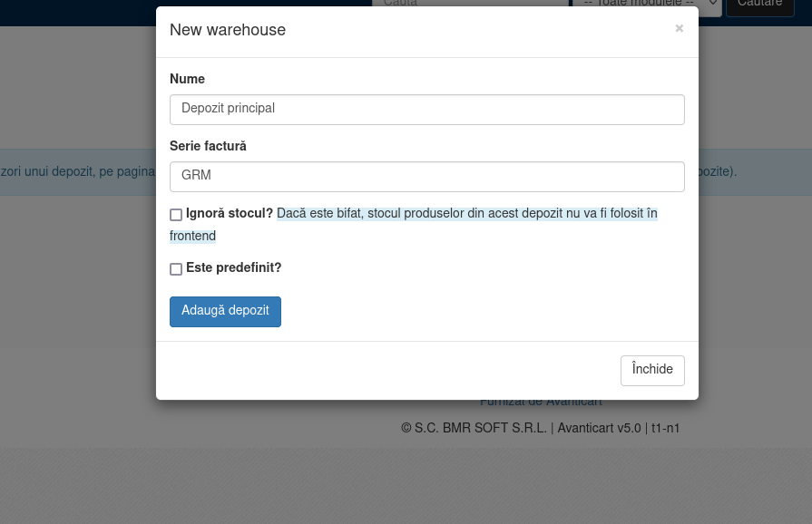Click the Serie factură label
The image size is (812, 524).
click(208, 146)
